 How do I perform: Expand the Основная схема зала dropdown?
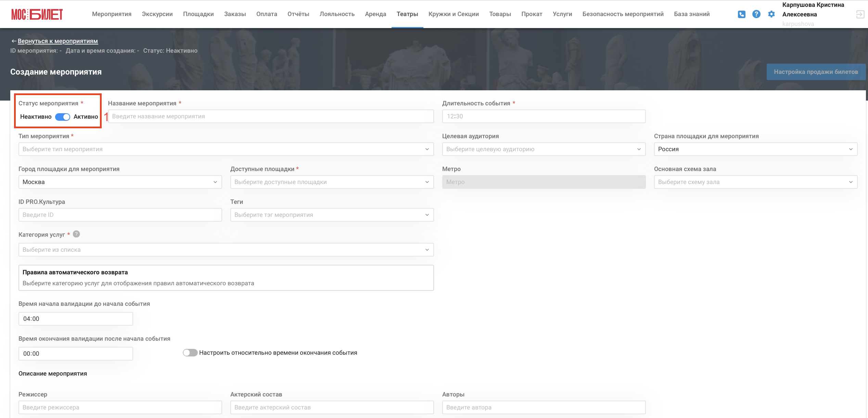[755, 182]
